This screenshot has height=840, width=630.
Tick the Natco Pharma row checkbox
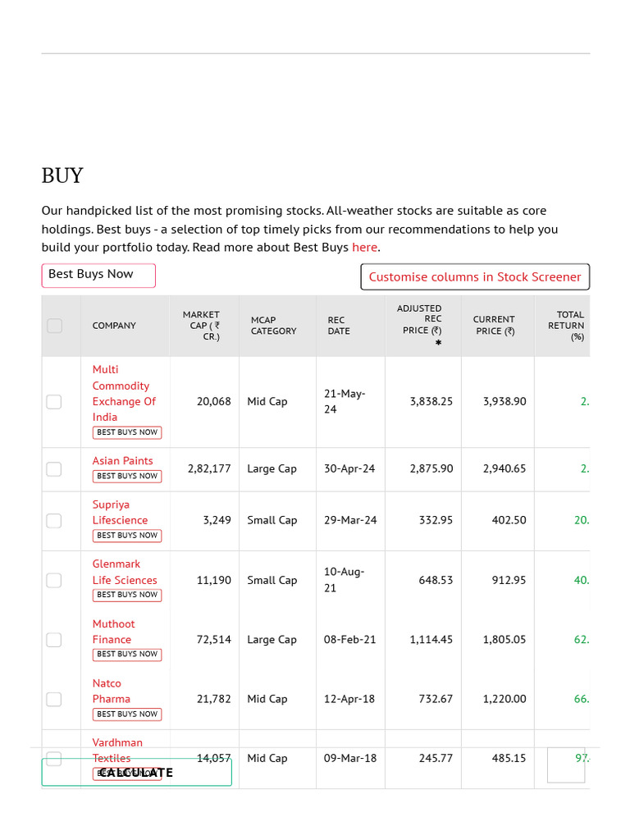tap(53, 699)
